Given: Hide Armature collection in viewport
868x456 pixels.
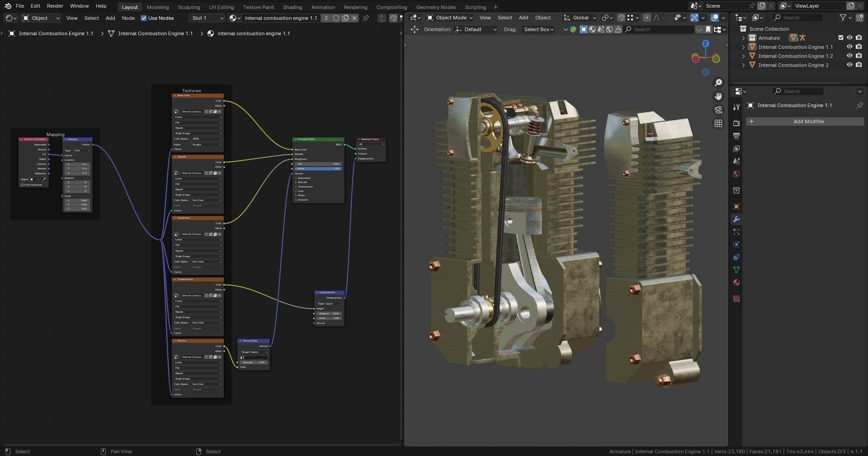Looking at the screenshot, I should click(849, 38).
